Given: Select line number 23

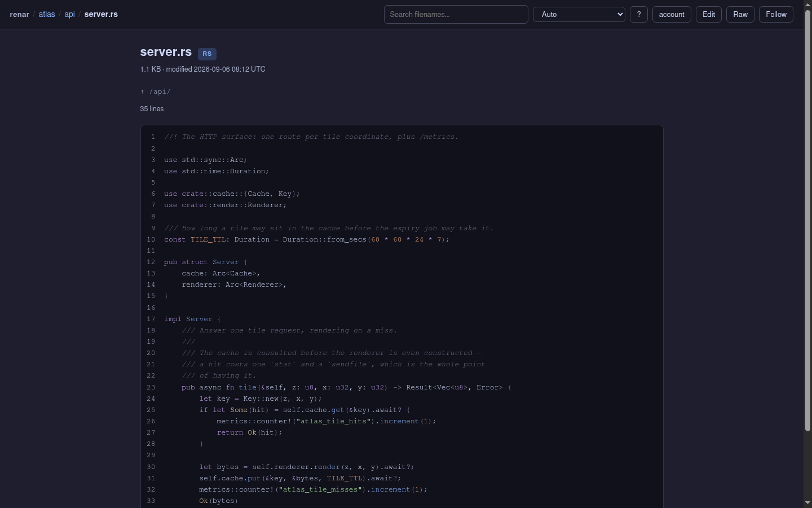Looking at the screenshot, I should pos(151,387).
